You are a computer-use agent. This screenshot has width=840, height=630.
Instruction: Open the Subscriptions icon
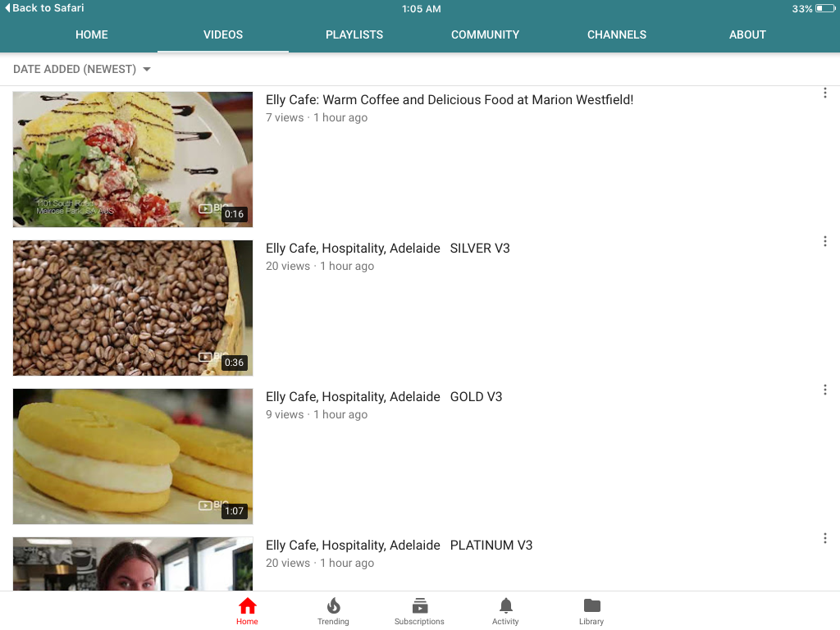coord(419,606)
